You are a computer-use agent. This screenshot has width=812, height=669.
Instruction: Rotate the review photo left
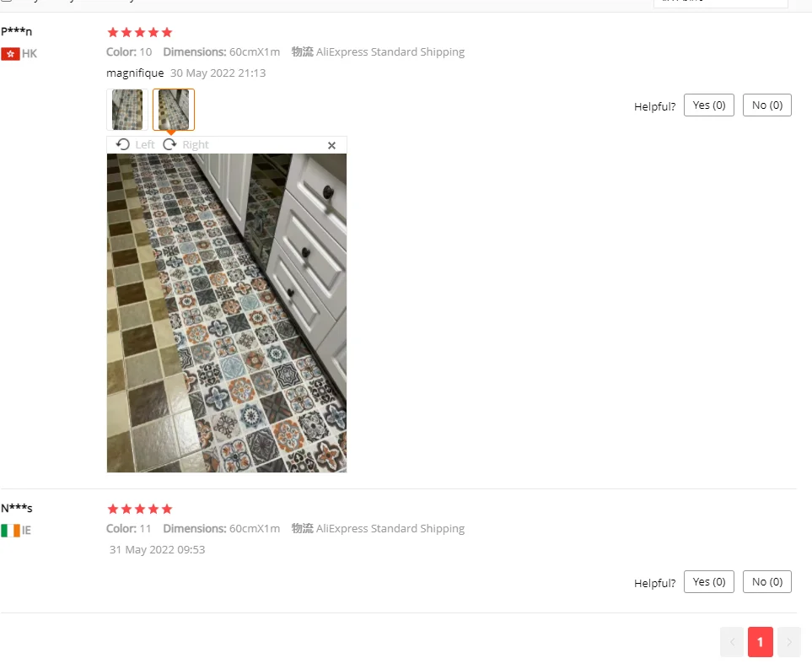[135, 144]
